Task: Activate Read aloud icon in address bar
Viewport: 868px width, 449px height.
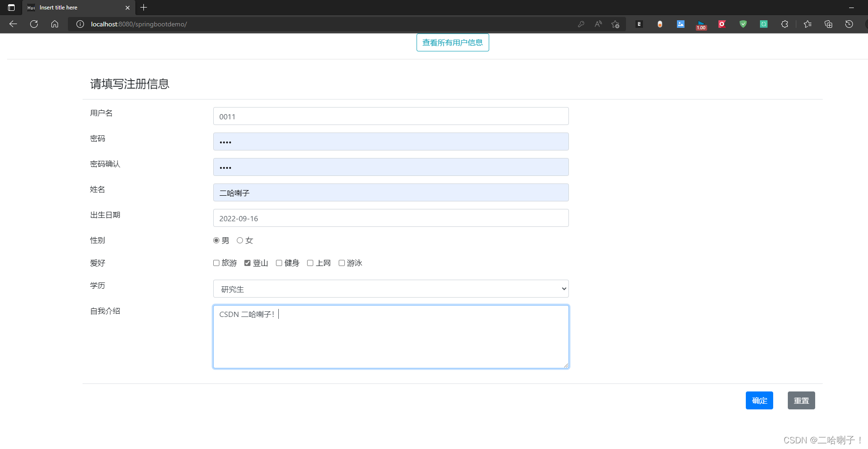Action: 598,24
